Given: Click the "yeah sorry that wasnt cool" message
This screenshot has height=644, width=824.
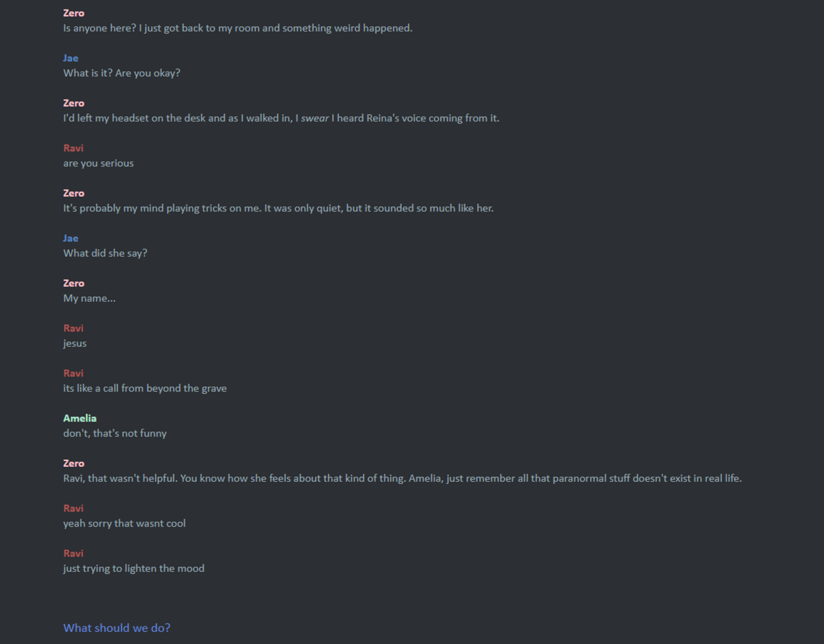Looking at the screenshot, I should pos(124,524).
